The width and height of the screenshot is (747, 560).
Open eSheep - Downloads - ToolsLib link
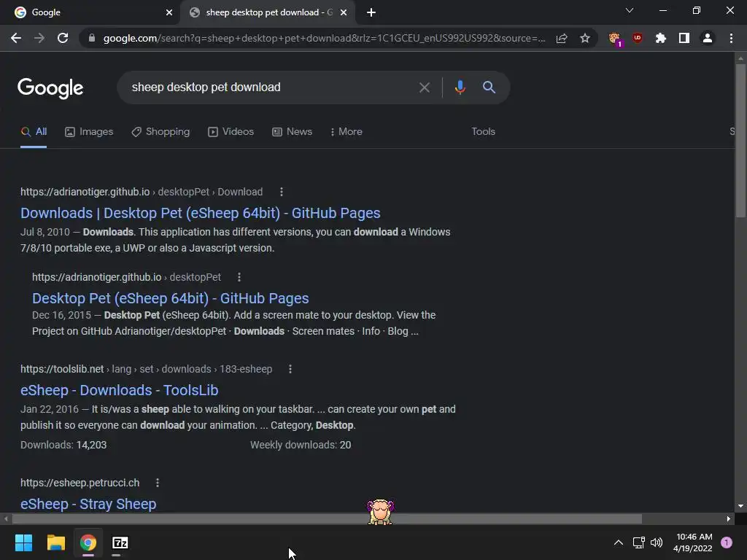click(119, 390)
